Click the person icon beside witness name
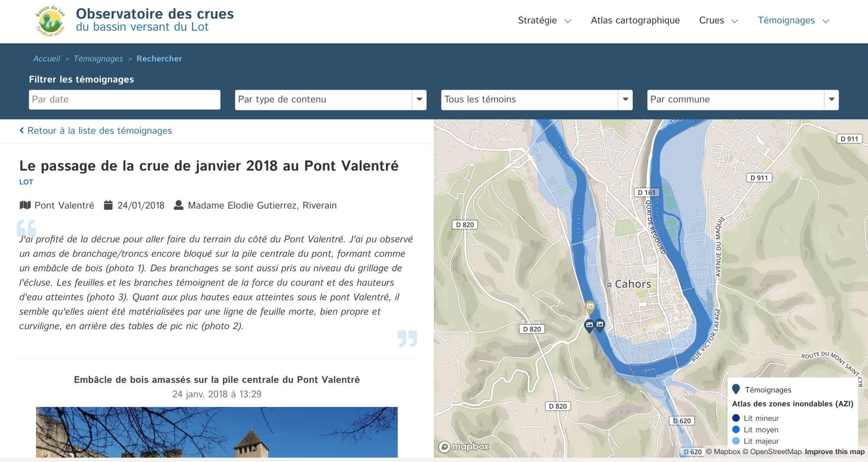868x462 pixels. coord(178,205)
